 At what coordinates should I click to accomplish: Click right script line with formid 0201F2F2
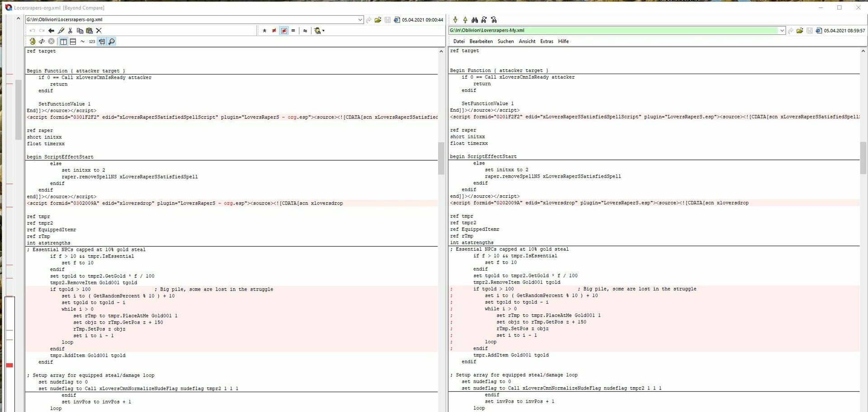pos(655,117)
